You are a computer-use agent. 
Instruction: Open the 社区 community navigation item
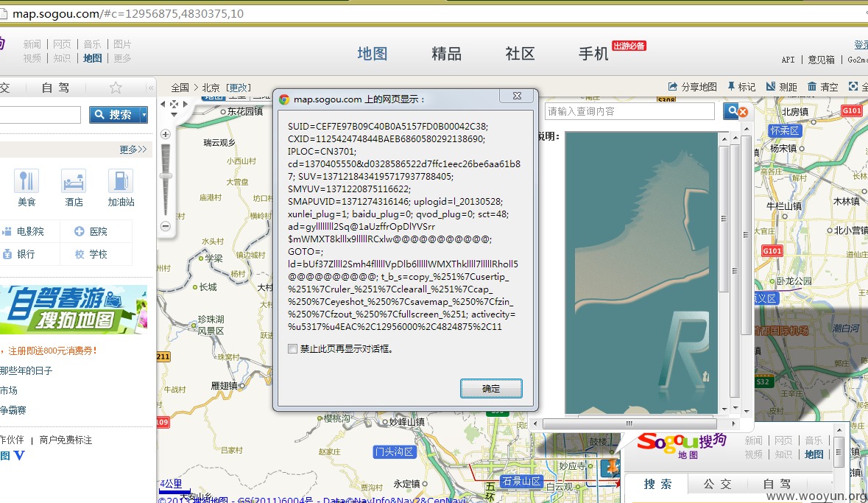[520, 54]
